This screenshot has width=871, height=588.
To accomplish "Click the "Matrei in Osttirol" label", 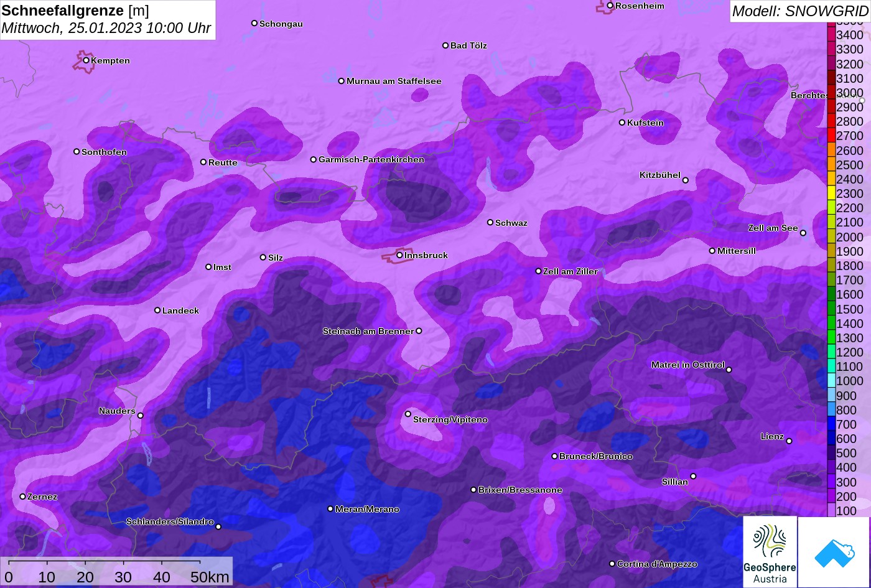I will (x=688, y=365).
